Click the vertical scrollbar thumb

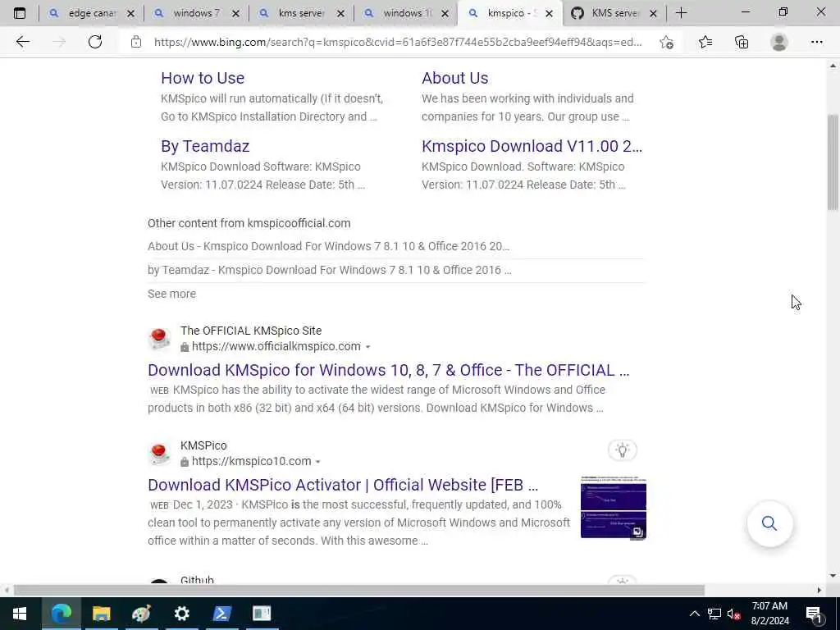coord(833,161)
